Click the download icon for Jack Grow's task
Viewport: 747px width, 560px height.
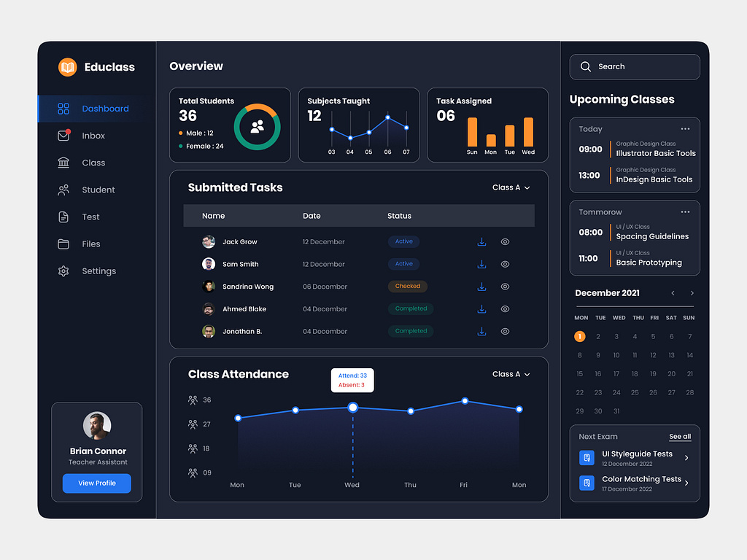coord(481,241)
